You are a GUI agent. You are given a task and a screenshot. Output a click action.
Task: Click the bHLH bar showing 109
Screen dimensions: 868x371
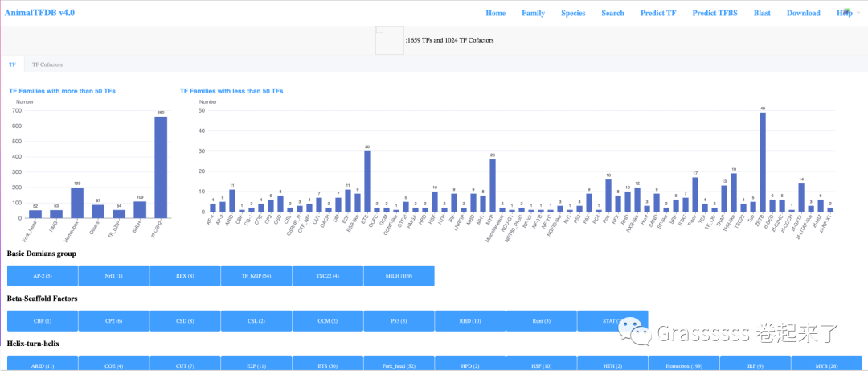pos(140,209)
